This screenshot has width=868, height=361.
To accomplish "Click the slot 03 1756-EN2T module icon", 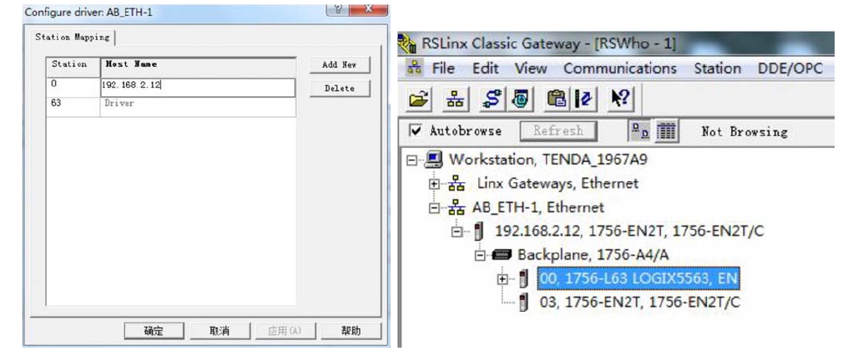I will (523, 303).
